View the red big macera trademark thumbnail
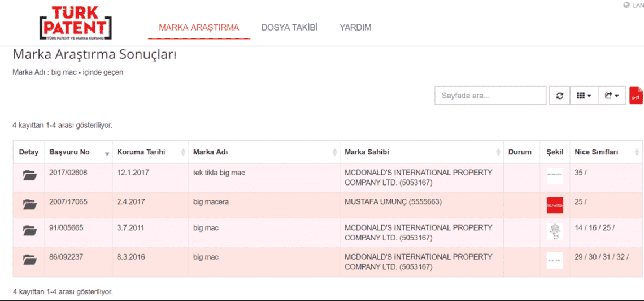 point(555,205)
